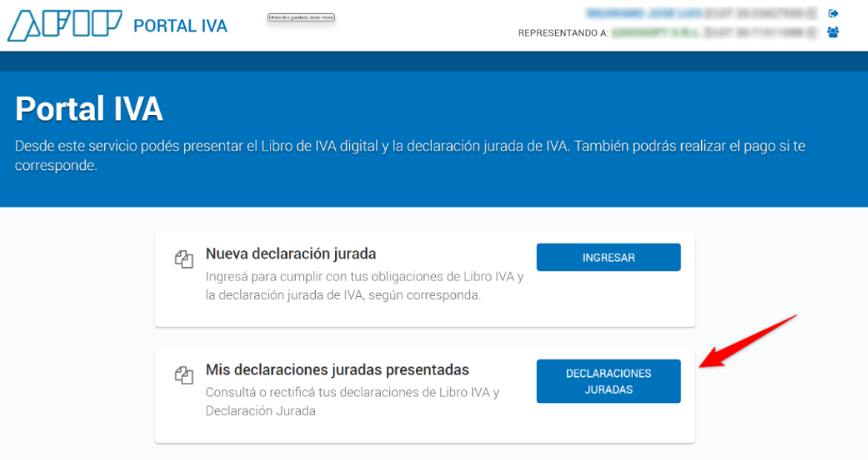Open the DECLARACIONES JURADAS button
This screenshot has width=868, height=460.
608,381
